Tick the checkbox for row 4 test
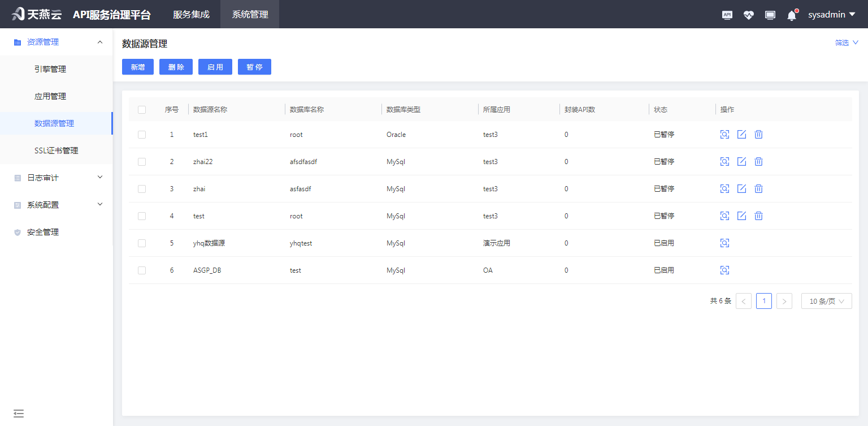 [142, 216]
